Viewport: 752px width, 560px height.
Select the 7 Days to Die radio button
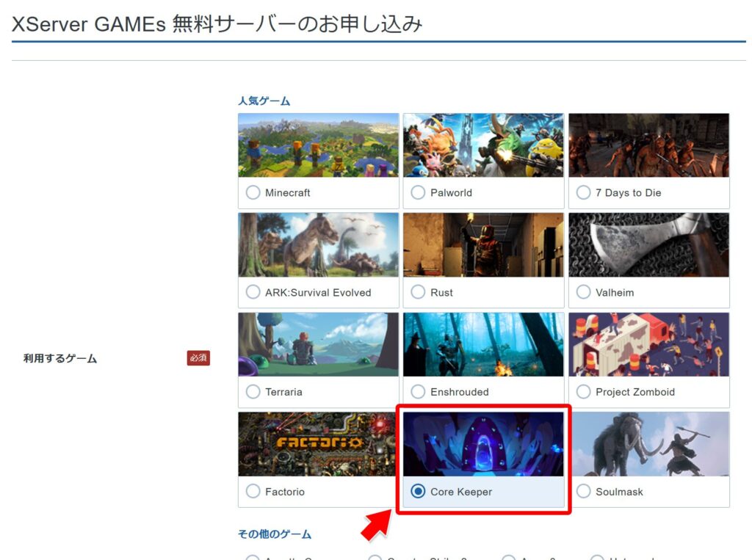pyautogui.click(x=583, y=192)
